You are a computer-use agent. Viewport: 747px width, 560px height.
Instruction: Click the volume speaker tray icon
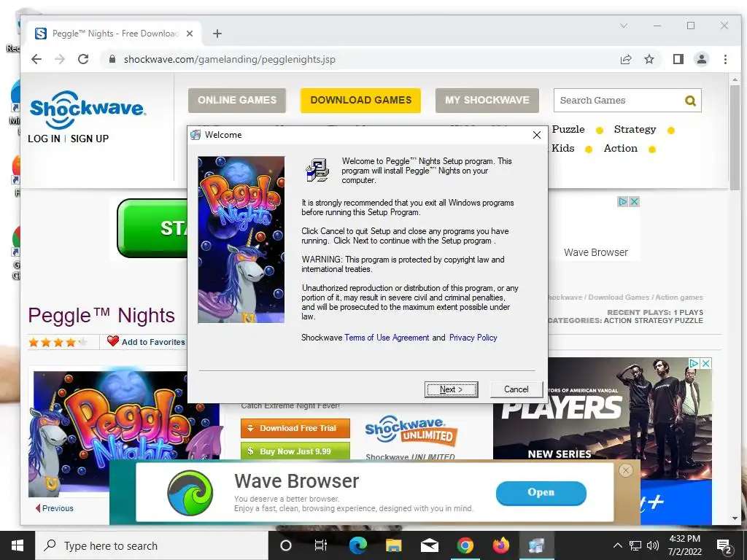pyautogui.click(x=653, y=545)
